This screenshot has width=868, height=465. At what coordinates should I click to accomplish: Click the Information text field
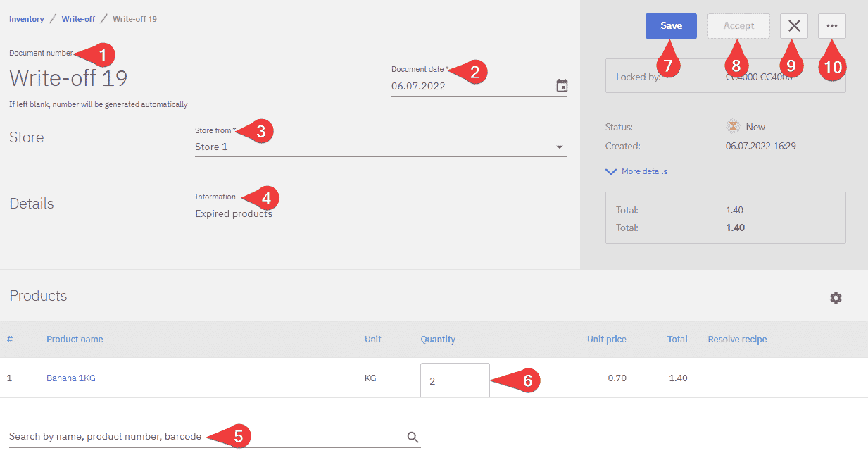[x=380, y=213]
